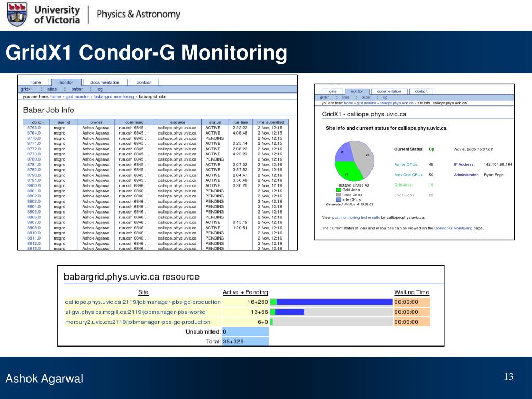Sort by the 'time submitted' column header
The width and height of the screenshot is (532, 399).
(x=270, y=122)
